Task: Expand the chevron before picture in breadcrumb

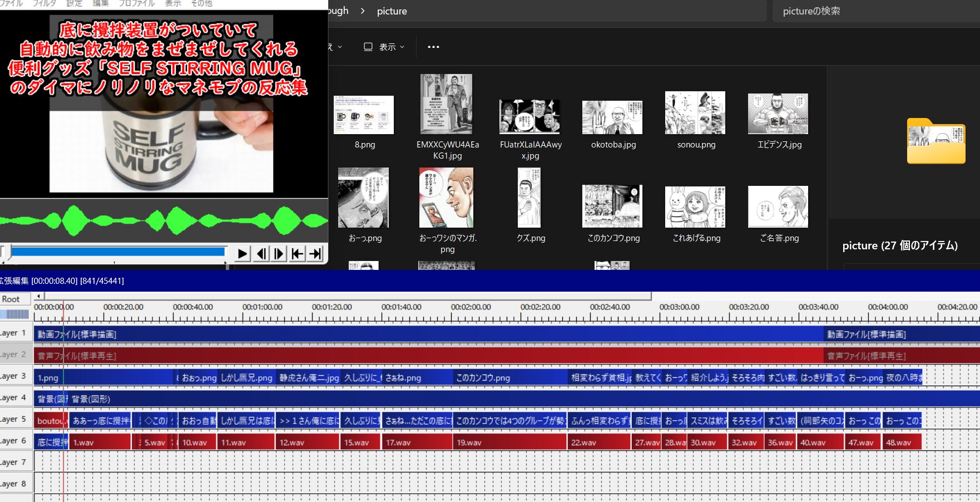Action: tap(363, 11)
